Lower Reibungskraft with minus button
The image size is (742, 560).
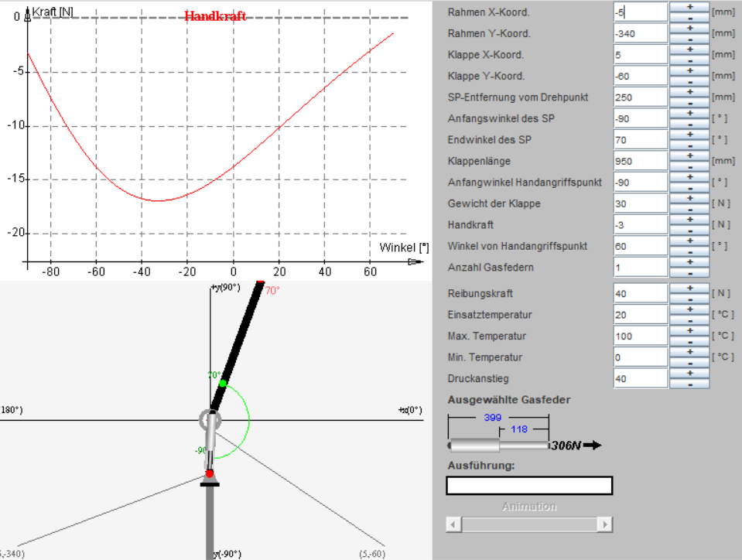point(689,299)
